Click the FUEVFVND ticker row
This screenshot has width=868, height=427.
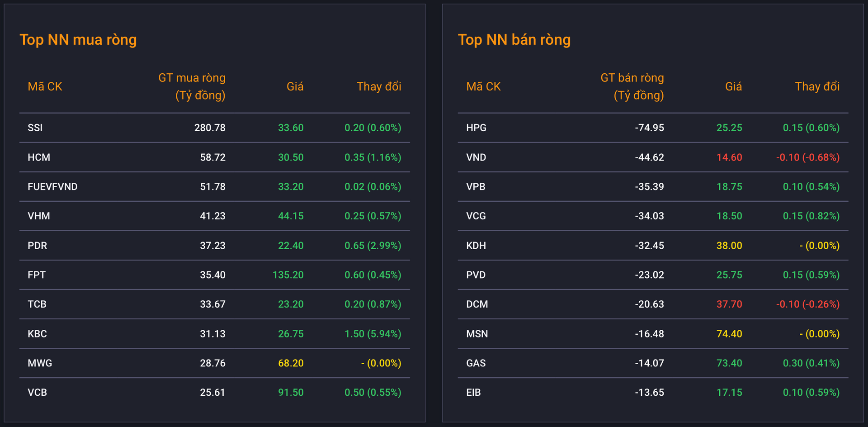tap(215, 186)
